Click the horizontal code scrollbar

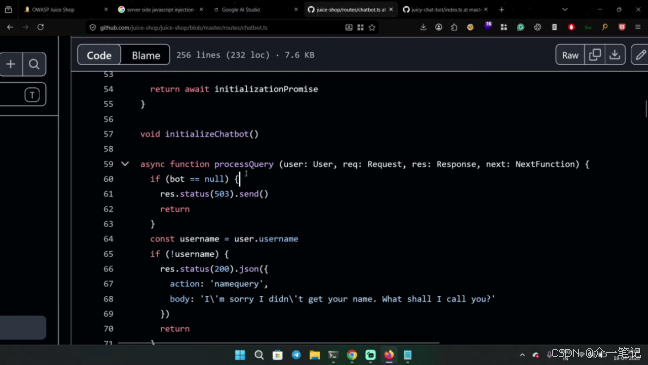[x=278, y=343]
